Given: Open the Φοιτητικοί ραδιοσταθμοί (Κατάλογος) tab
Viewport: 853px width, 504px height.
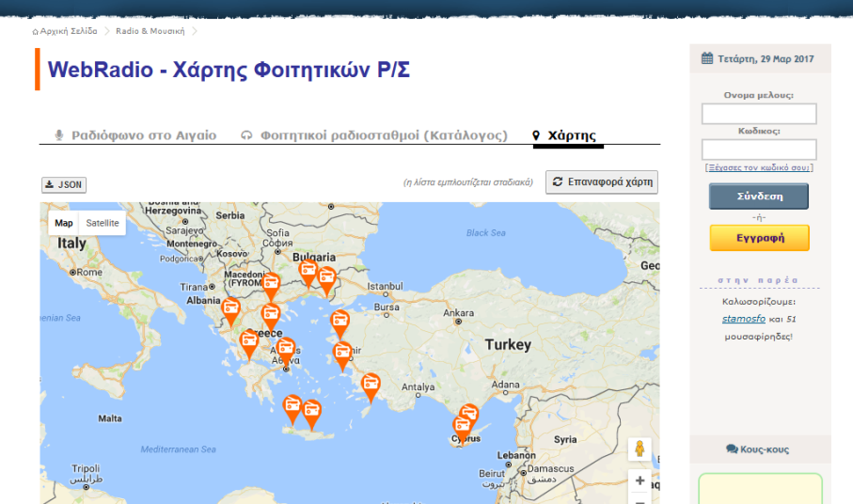Looking at the screenshot, I should click(374, 135).
